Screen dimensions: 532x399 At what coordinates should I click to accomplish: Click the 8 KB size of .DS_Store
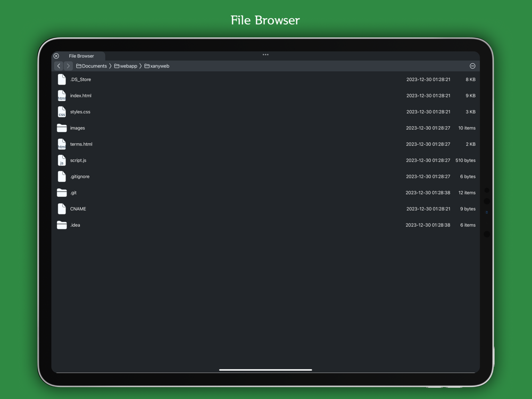click(470, 79)
